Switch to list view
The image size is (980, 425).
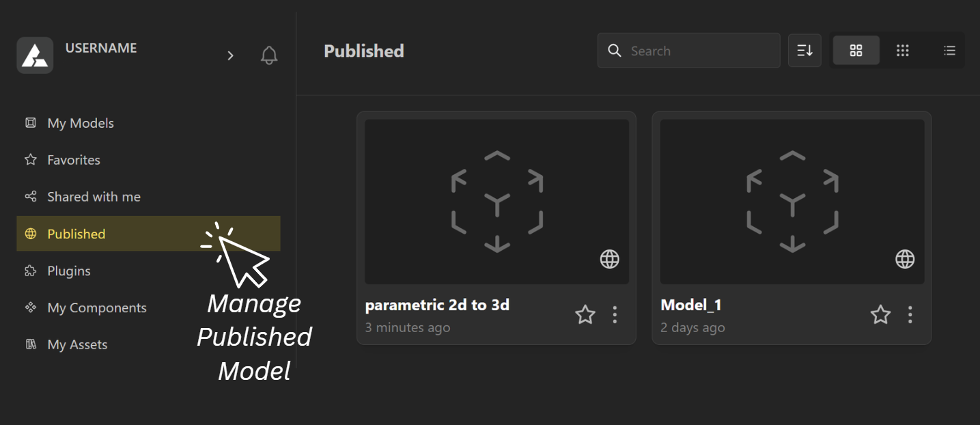(x=949, y=51)
